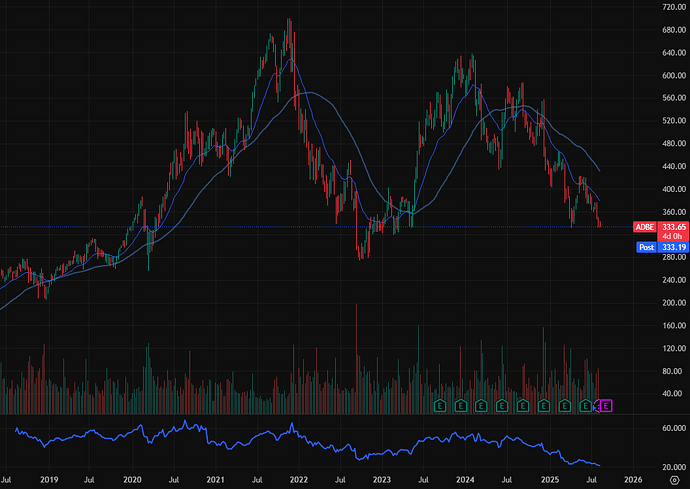
Task: Click the fourth green earnings marker from left
Action: pos(502,405)
